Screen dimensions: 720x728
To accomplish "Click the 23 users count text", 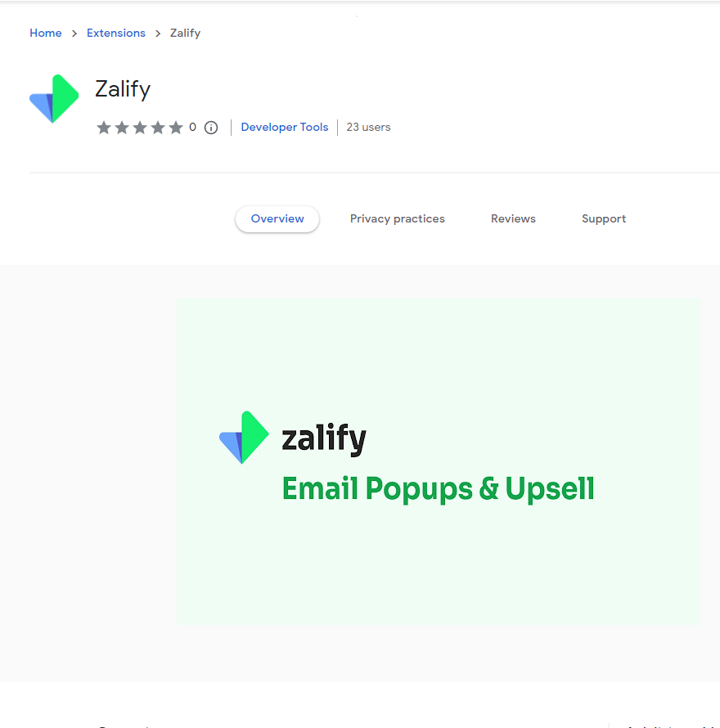I will (x=368, y=128).
